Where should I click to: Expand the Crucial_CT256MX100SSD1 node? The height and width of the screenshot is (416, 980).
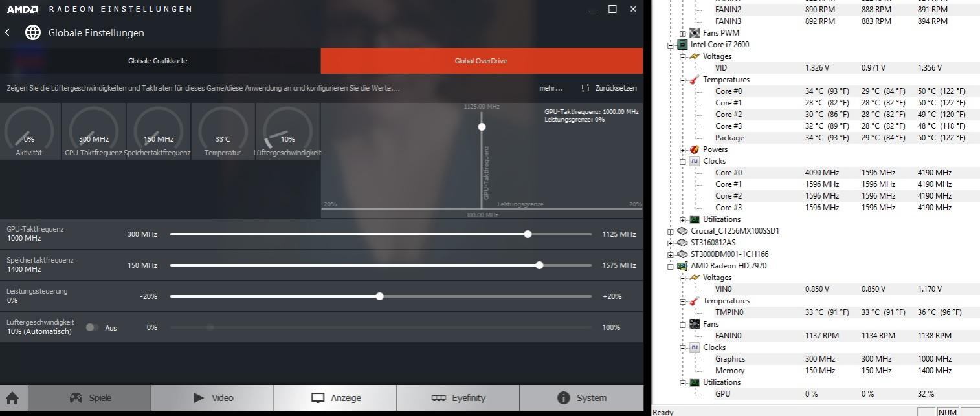pos(671,231)
